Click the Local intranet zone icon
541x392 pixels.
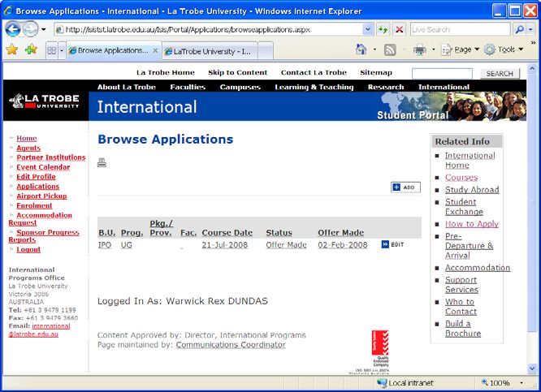(382, 383)
